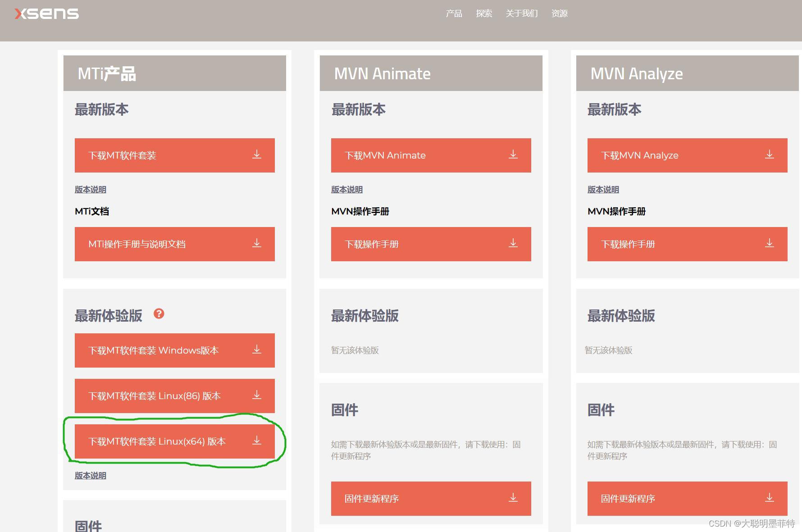Download MT软件套装 Windows版本

(x=174, y=350)
